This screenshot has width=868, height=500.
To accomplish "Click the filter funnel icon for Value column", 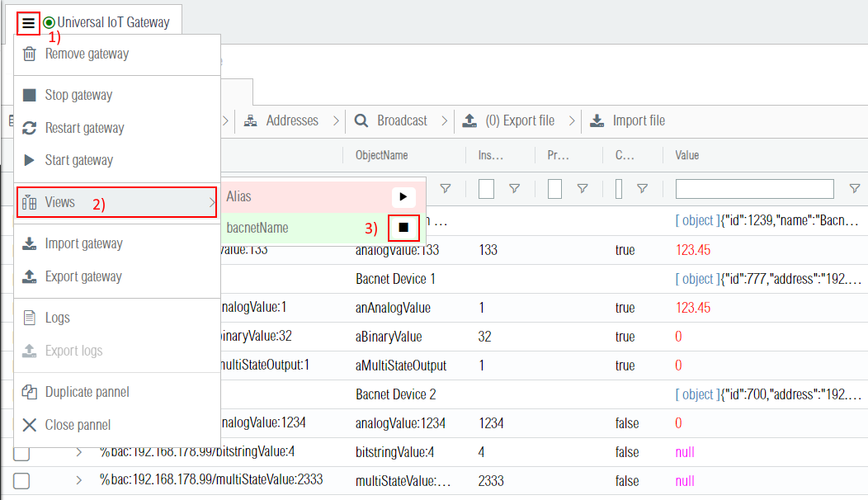I will (x=854, y=189).
